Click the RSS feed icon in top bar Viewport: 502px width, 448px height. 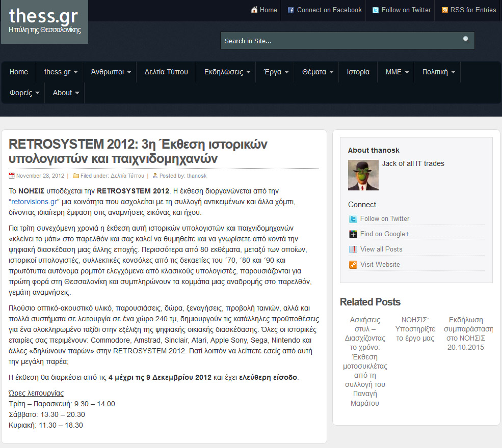pyautogui.click(x=445, y=10)
